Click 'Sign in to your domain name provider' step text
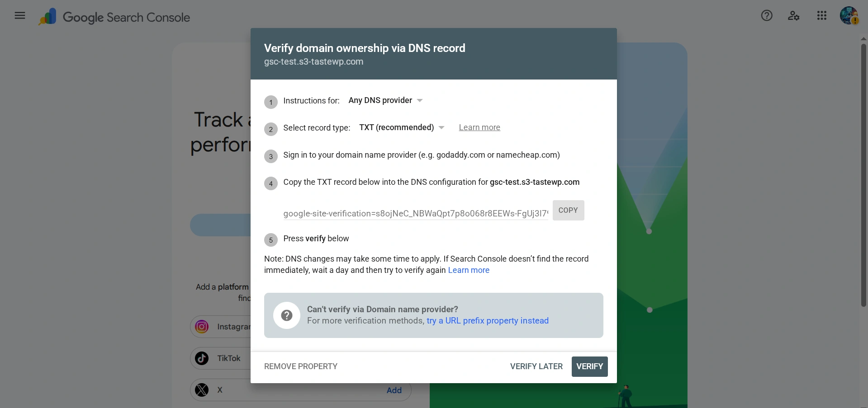Screen dimensions: 868x408 click(x=422, y=155)
